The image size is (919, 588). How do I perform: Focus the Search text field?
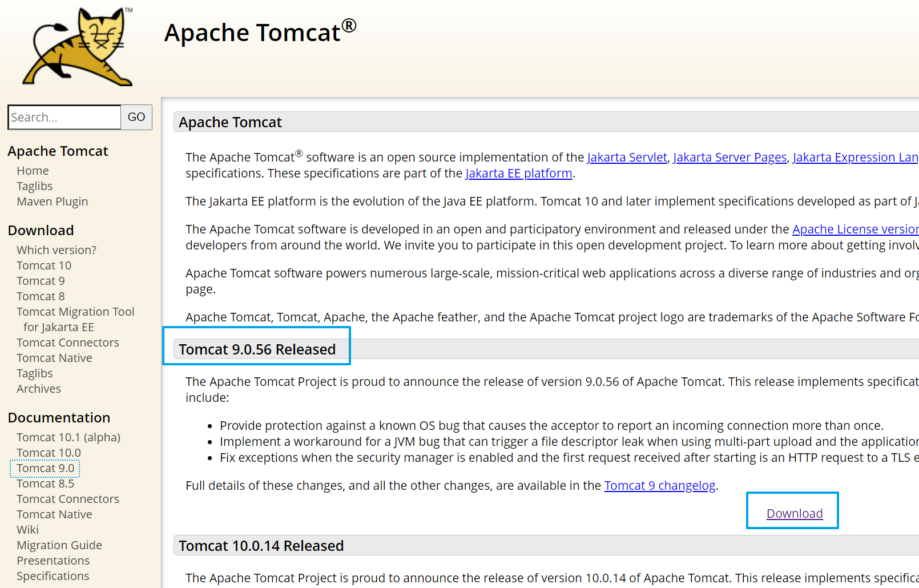[65, 117]
